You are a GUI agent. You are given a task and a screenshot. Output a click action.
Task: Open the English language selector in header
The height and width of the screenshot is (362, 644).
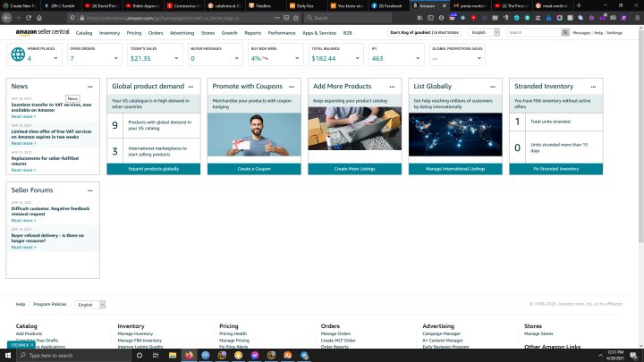click(484, 32)
